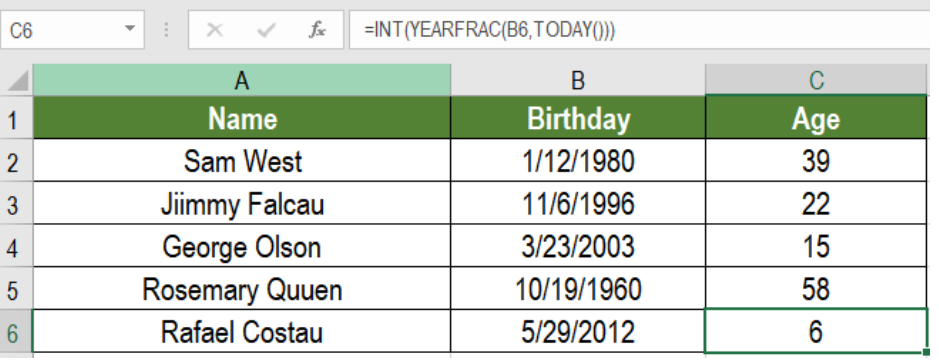939x363 pixels.
Task: Select the Age cell showing 22
Action: [x=816, y=204]
